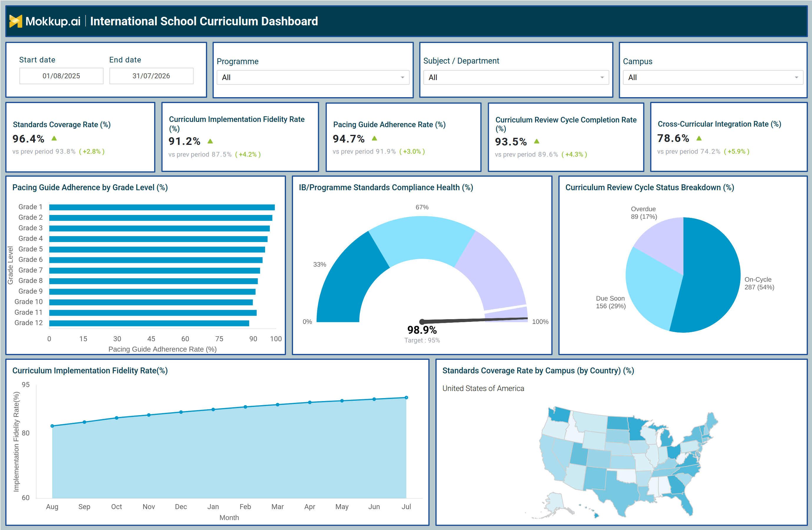Screen dimensions: 812x530
Task: Click Washington state on the US map
Action: 560,414
